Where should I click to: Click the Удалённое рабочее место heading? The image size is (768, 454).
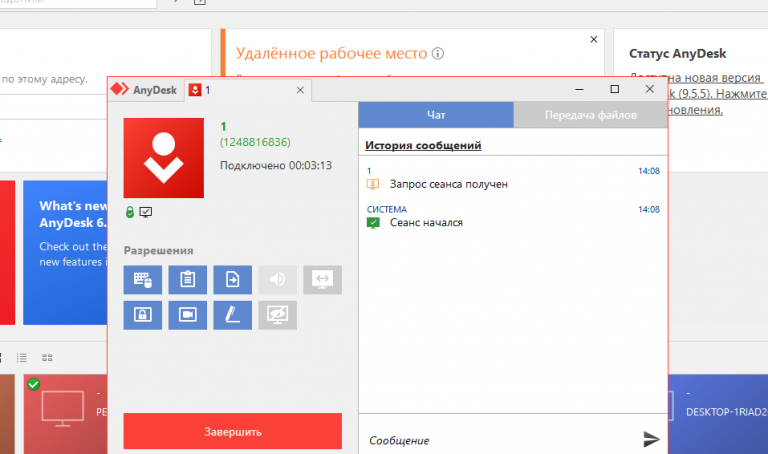click(x=332, y=53)
